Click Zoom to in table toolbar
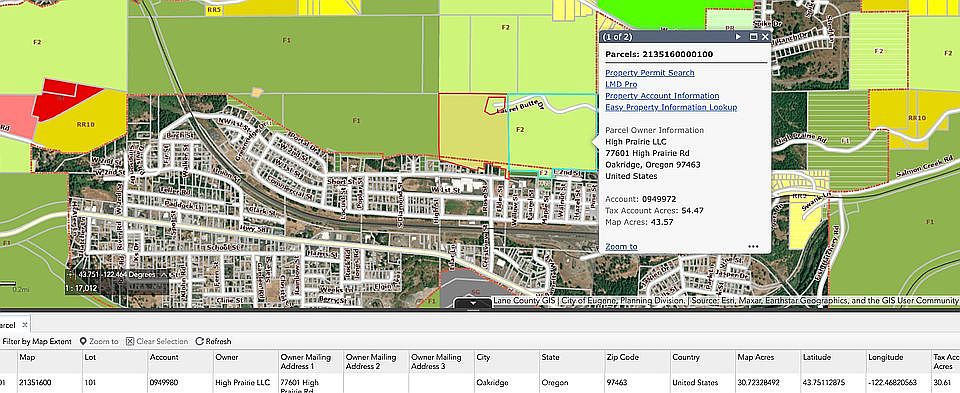Viewport: 960px width, 393px height. 99,342
